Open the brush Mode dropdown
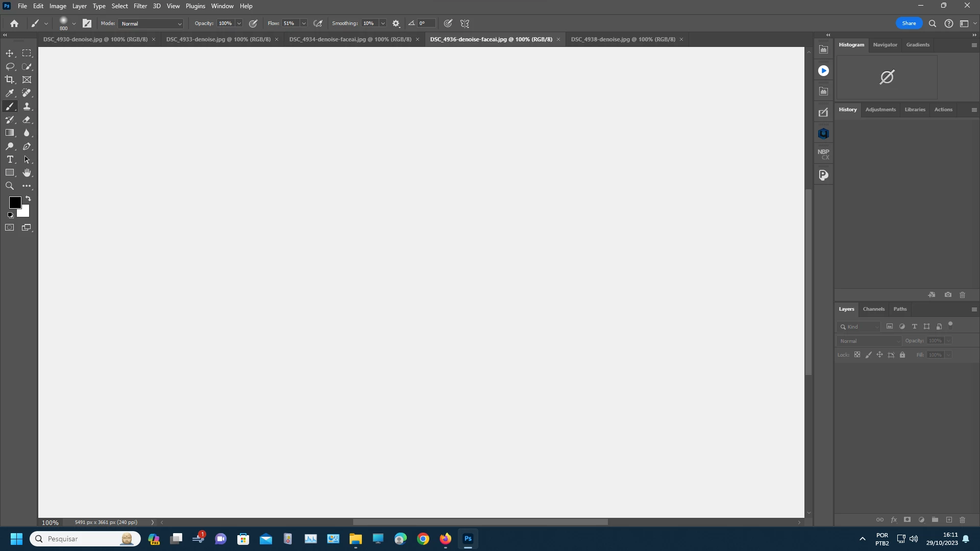 (151, 23)
